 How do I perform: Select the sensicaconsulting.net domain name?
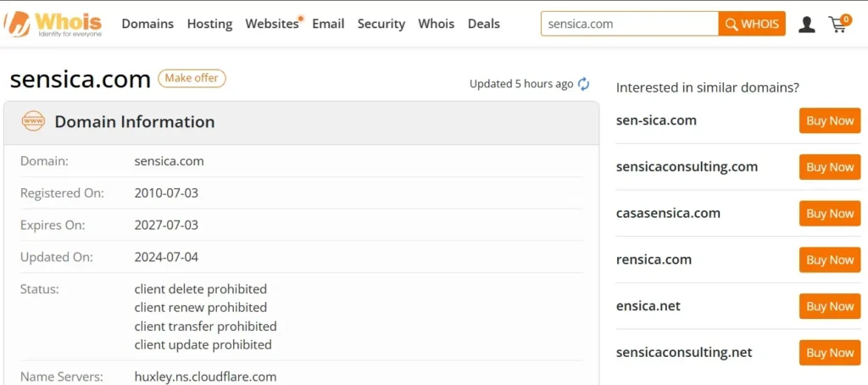684,352
